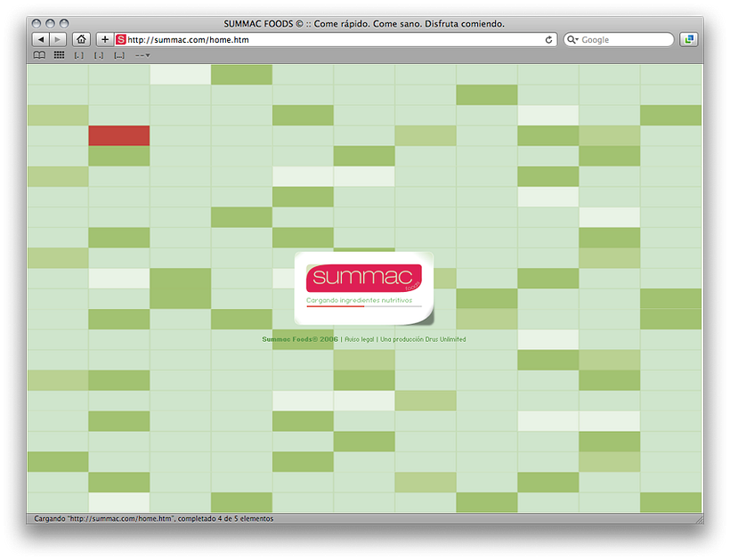Click the blue icon right of search

pyautogui.click(x=688, y=39)
